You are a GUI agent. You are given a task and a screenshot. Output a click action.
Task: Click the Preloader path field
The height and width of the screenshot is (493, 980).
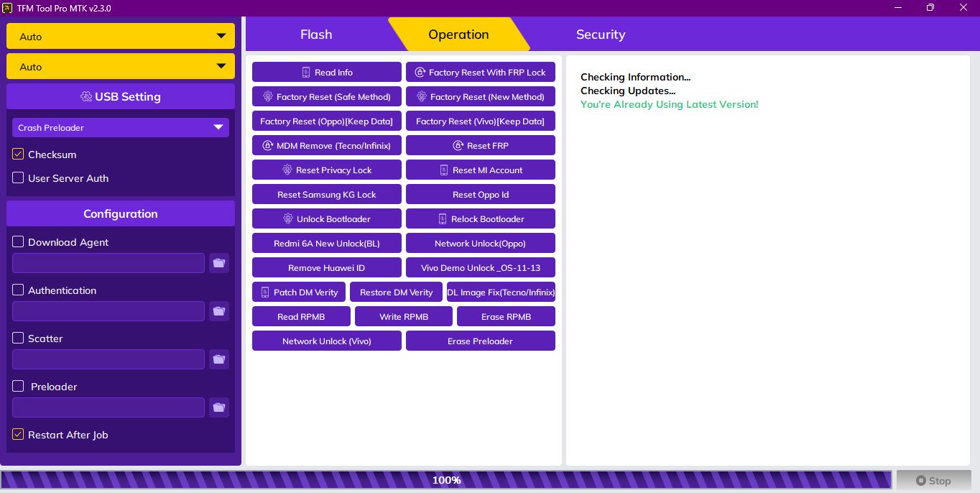(x=108, y=407)
